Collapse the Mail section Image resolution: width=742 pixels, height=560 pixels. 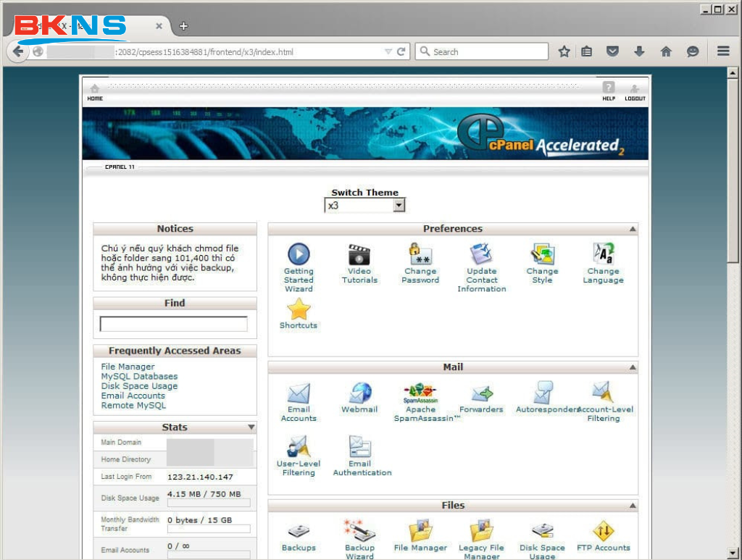633,367
